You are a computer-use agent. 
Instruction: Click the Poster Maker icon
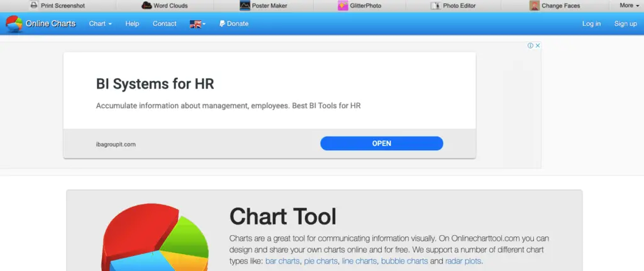[x=245, y=5]
